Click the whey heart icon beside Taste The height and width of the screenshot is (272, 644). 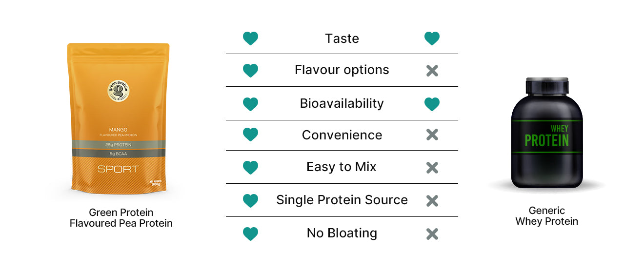pos(432,39)
